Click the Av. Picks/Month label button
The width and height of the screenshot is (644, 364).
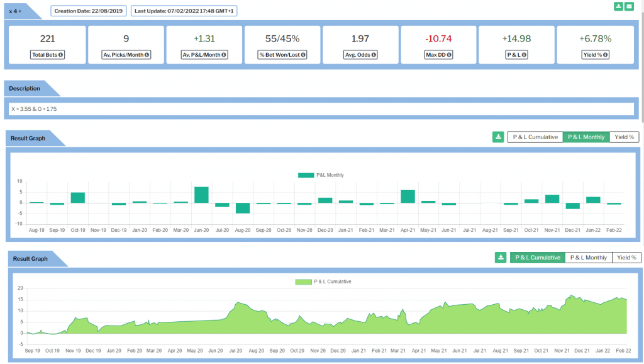pos(126,55)
